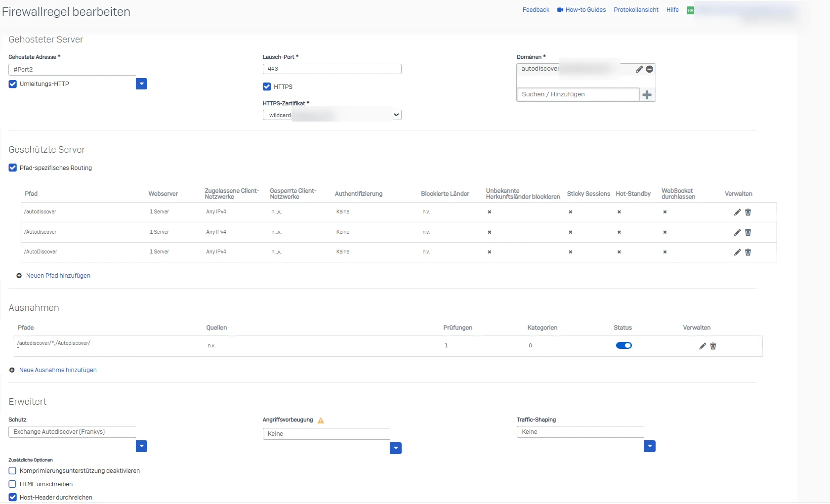The image size is (830, 504).
Task: Click the Sticky Sessions column header
Action: pyautogui.click(x=588, y=194)
